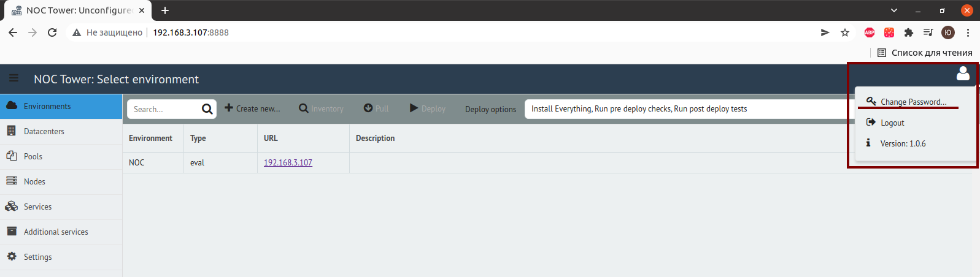Click the Pull toolbar button
Screen dimensions: 980x277
pos(376,108)
